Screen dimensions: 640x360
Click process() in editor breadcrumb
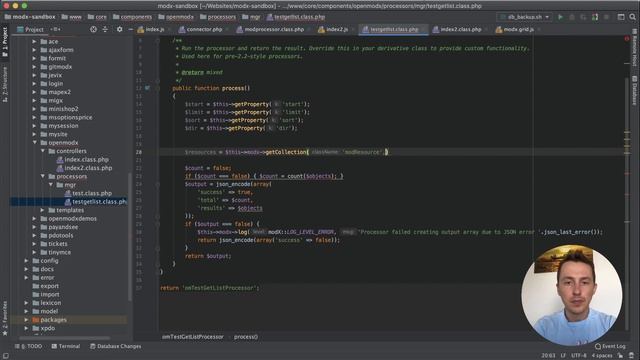coord(246,337)
